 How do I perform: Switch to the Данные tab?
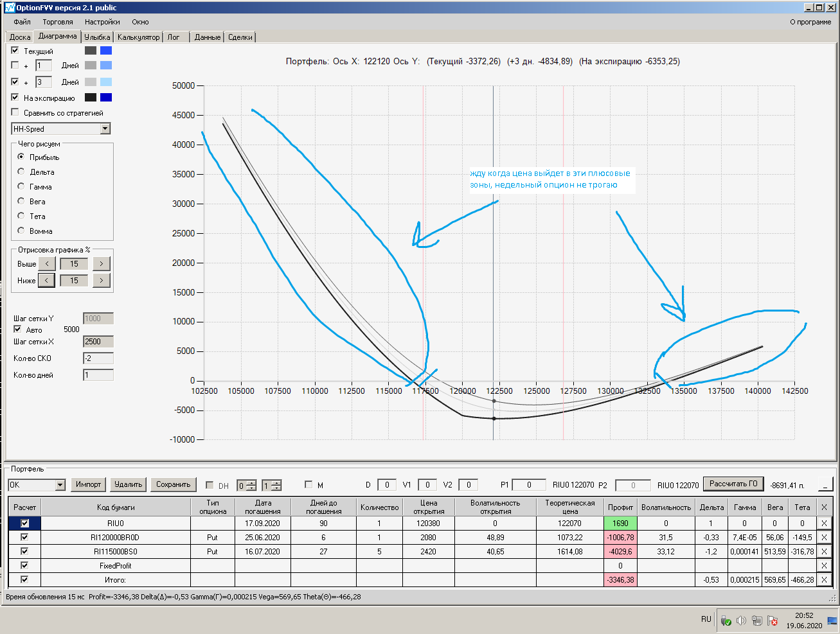click(208, 37)
